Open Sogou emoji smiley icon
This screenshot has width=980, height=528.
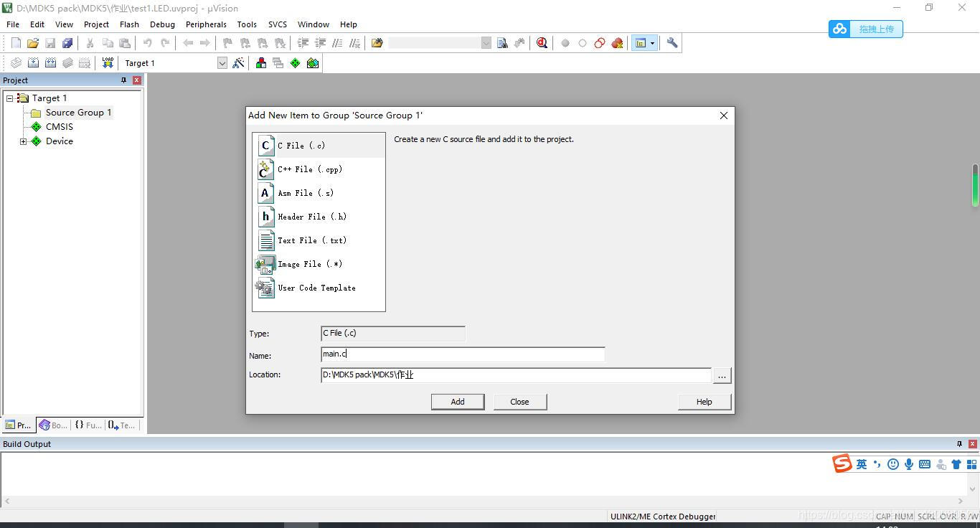pyautogui.click(x=893, y=464)
